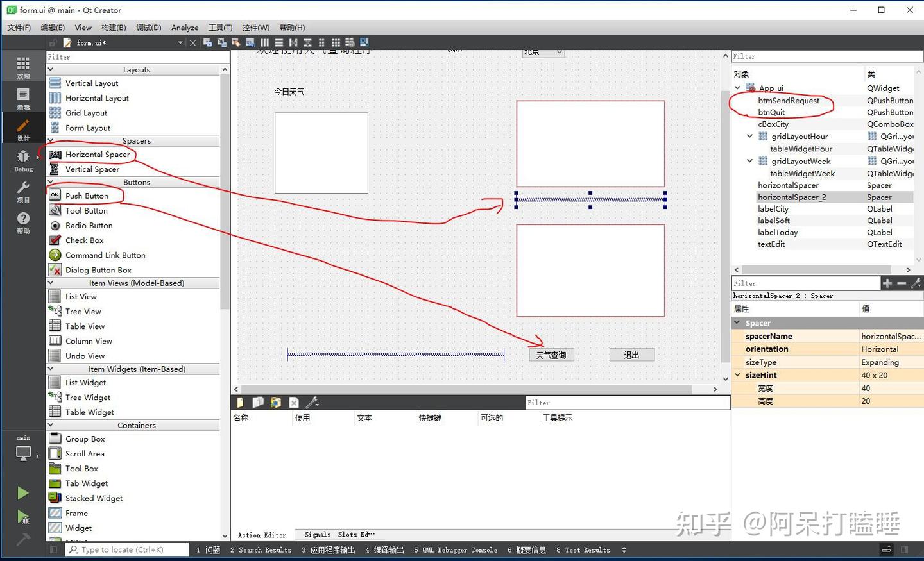The image size is (924, 561).
Task: Click the Lay Out in a Grid icon
Action: tap(336, 42)
